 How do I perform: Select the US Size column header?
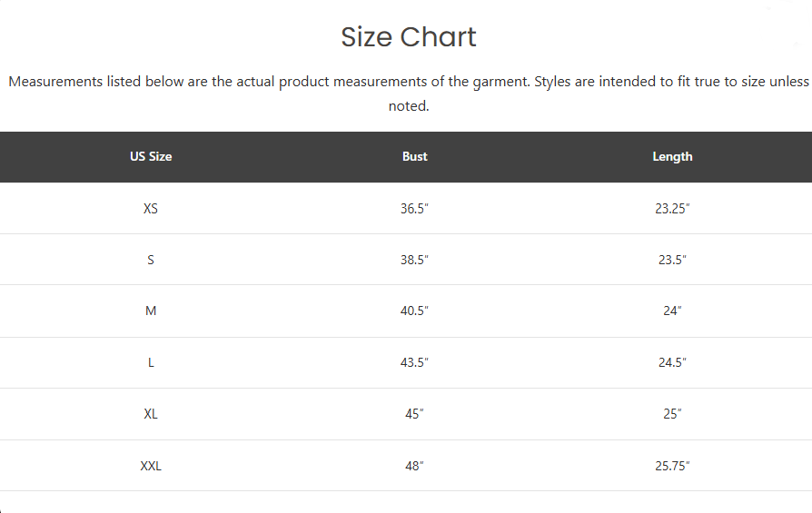click(151, 156)
